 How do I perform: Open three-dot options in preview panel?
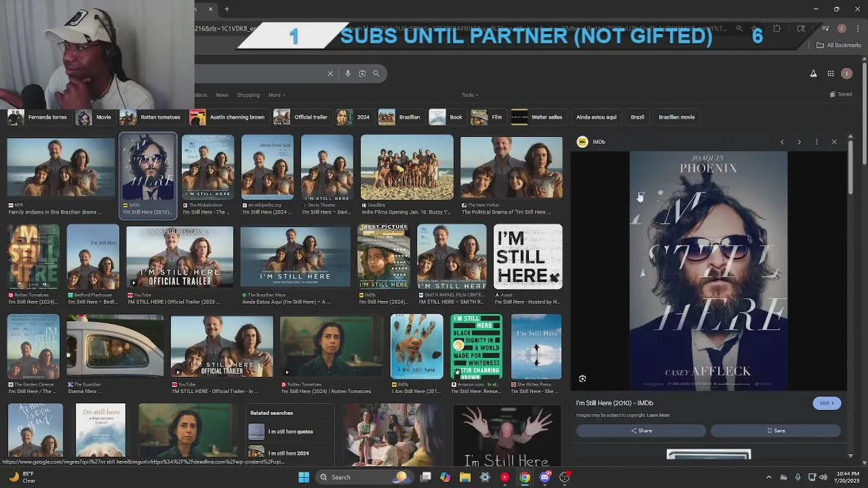click(816, 142)
